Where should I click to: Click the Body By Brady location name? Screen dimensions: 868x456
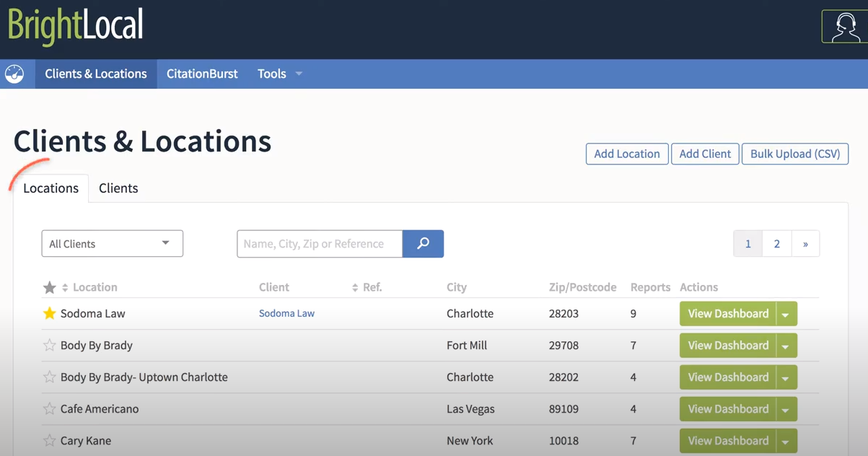(97, 345)
